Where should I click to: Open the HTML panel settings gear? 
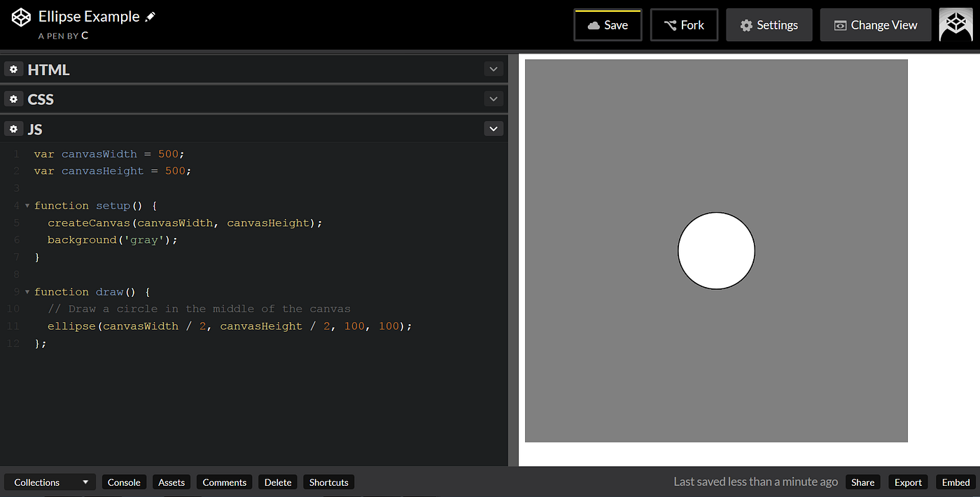pyautogui.click(x=13, y=69)
